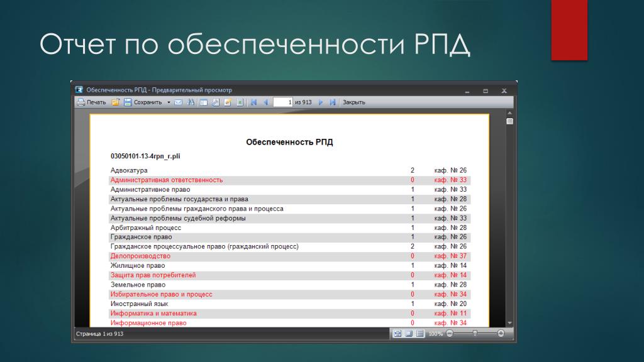This screenshot has width=644, height=362.
Task: Click the Закрыть button in toolbar
Action: [x=353, y=102]
